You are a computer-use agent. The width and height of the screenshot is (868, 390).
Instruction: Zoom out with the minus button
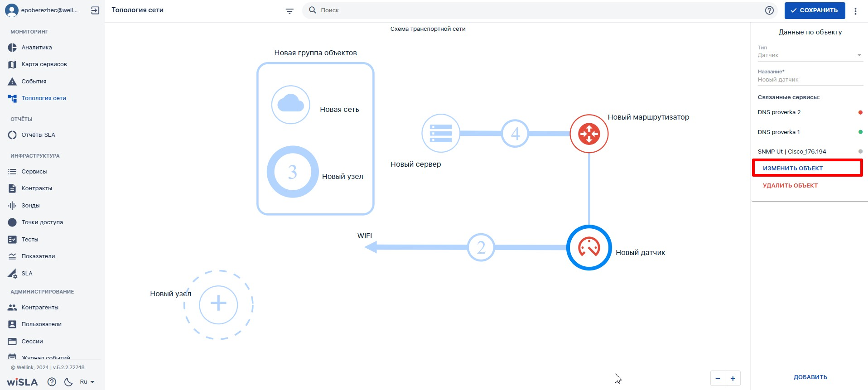[x=718, y=379]
